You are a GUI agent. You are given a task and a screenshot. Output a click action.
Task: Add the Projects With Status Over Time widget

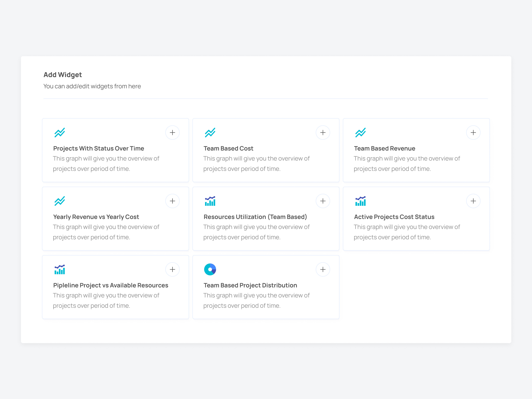click(172, 133)
